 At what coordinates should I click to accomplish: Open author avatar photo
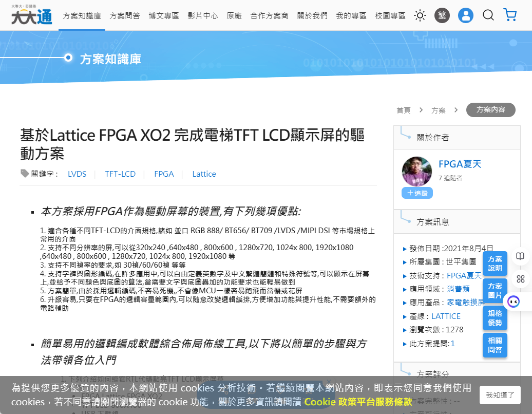[416, 172]
